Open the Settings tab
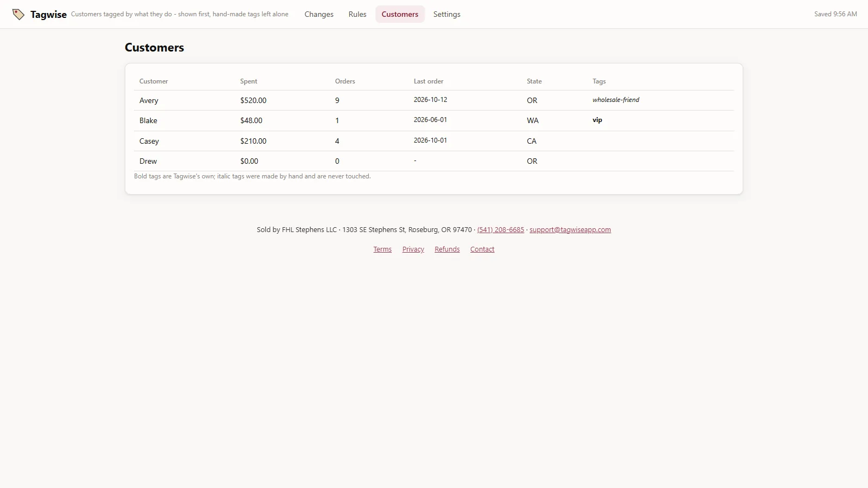The width and height of the screenshot is (868, 488). (447, 14)
